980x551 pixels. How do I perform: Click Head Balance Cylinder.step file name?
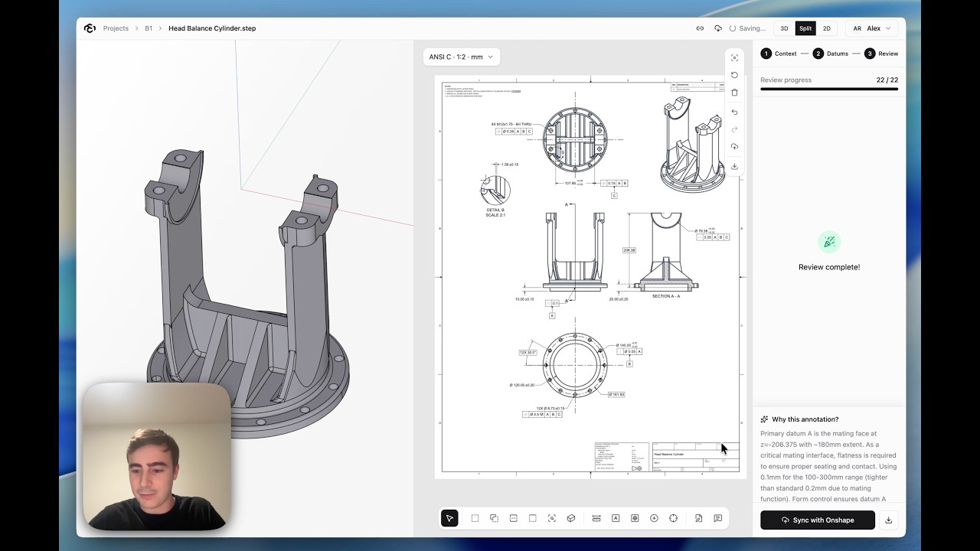(212, 28)
